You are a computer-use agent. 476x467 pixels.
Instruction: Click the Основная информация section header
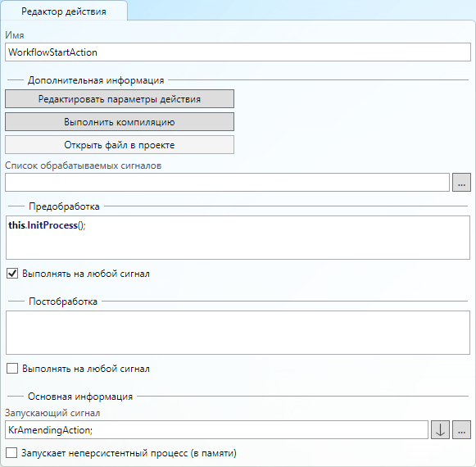[x=80, y=397]
